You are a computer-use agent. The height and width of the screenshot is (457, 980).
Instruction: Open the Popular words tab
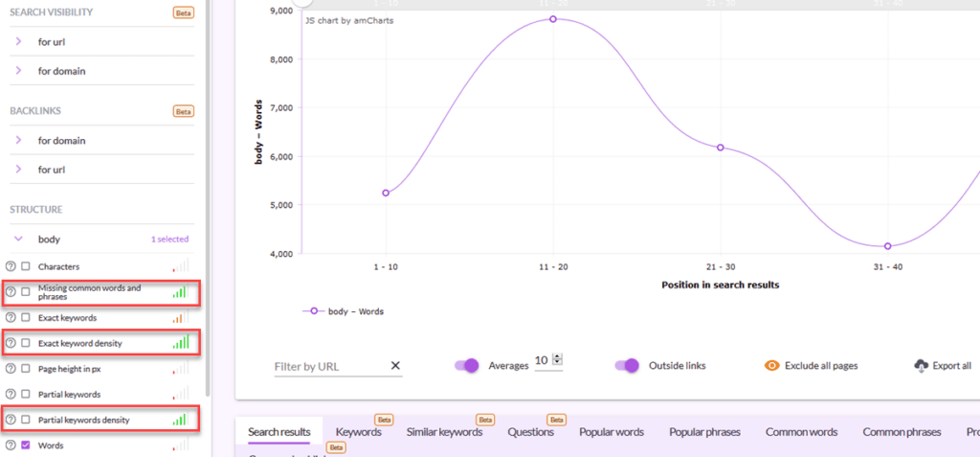coord(612,432)
